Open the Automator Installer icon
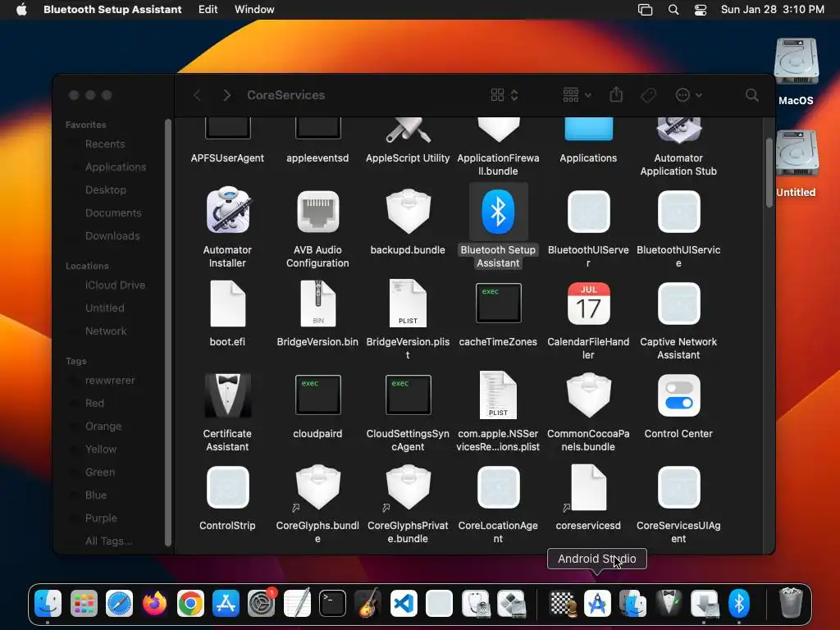 pyautogui.click(x=228, y=211)
